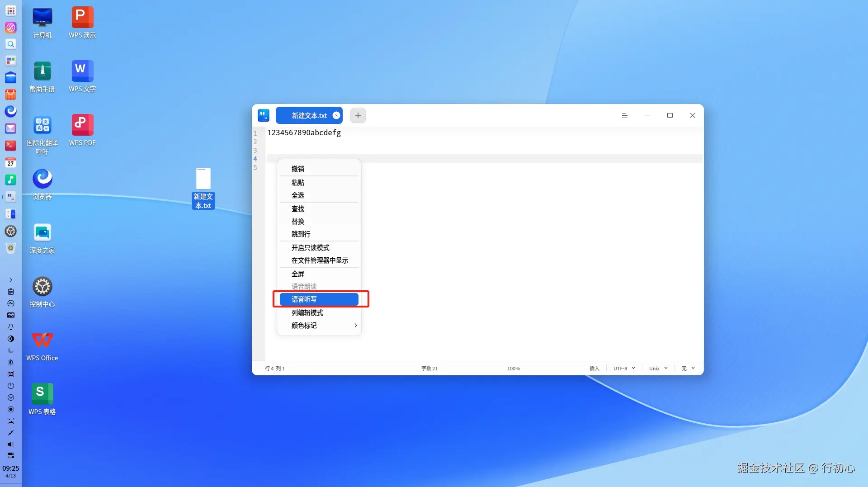This screenshot has height=487, width=868.
Task: Toggle the 插入 insert mode in the status bar
Action: point(594,369)
